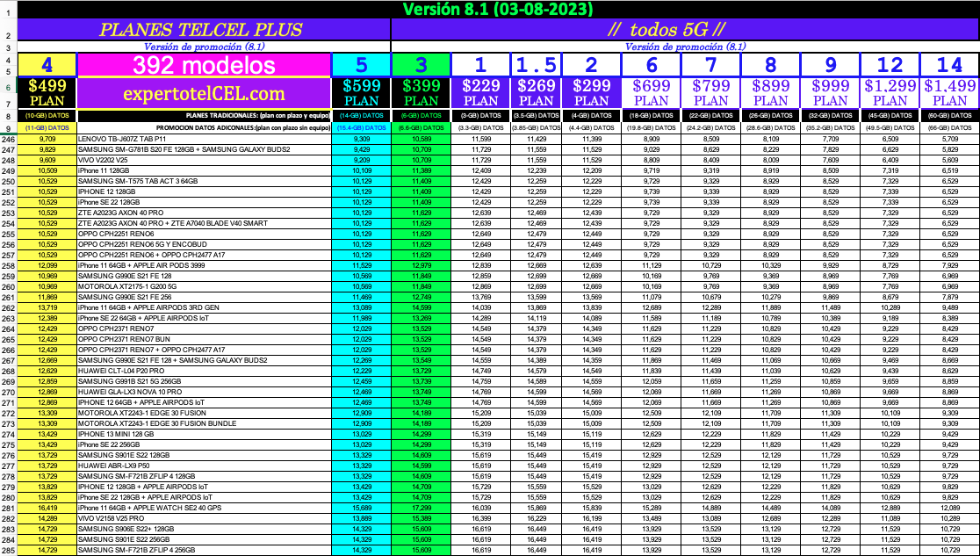Select the $1,299 PLAN header cell
Image resolution: width=980 pixels, height=556 pixels.
pos(890,93)
